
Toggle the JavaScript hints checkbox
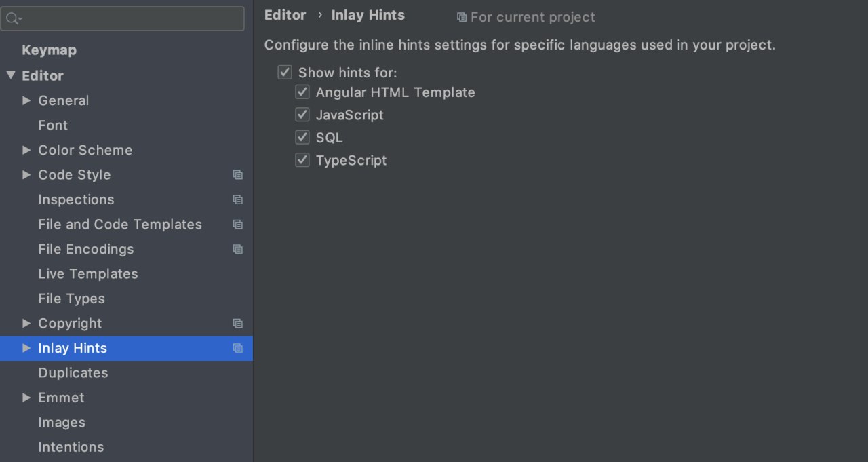pos(302,115)
